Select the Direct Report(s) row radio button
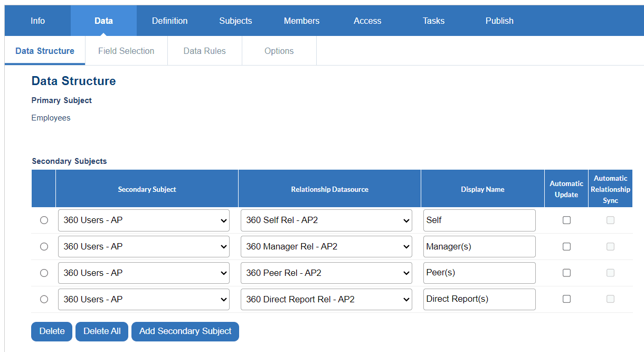Image resolution: width=644 pixels, height=352 pixels. click(x=44, y=300)
